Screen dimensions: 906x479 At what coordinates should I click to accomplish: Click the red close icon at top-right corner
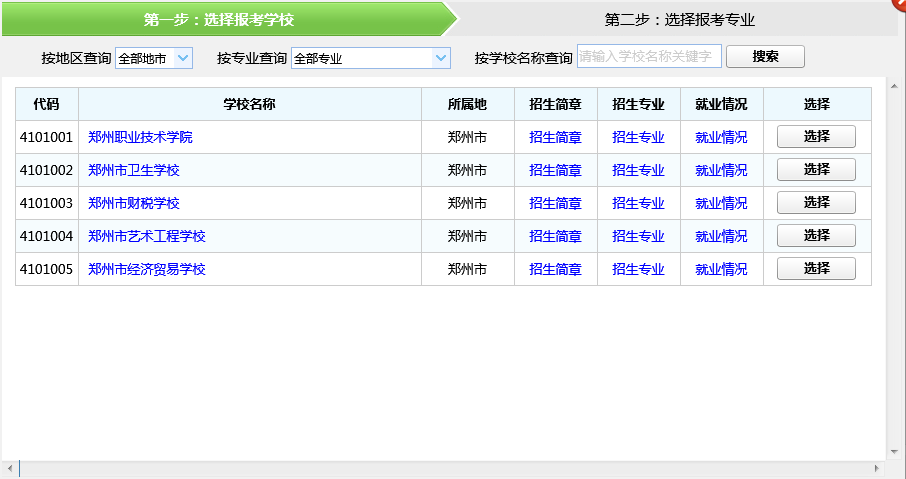pyautogui.click(x=901, y=3)
